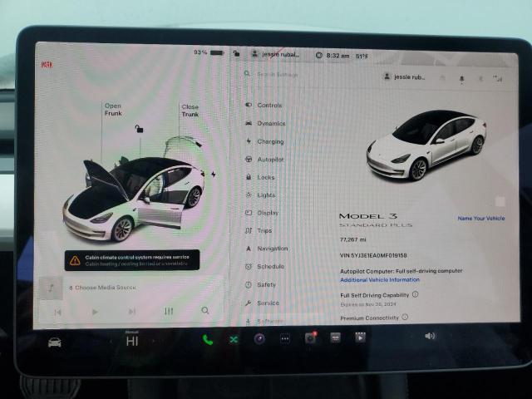This screenshot has width=532, height=399.
Task: Tap the media search magnifier icon
Action: 205,311
